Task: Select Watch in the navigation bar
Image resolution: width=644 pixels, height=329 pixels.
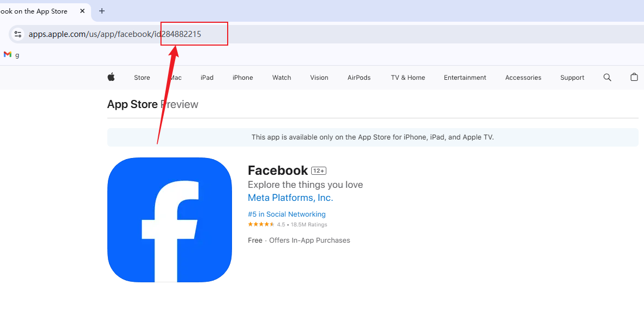Action: (281, 78)
